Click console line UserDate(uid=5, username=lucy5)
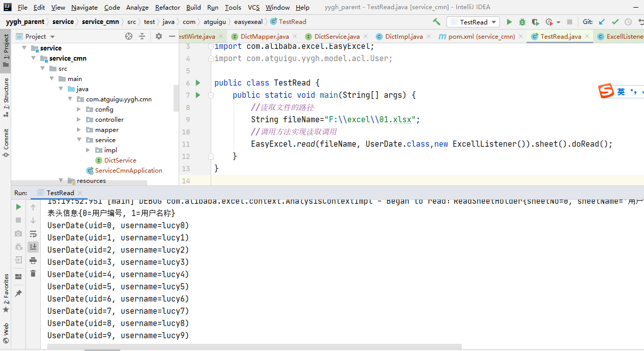Screen dimensions: 644x351 click(x=118, y=286)
